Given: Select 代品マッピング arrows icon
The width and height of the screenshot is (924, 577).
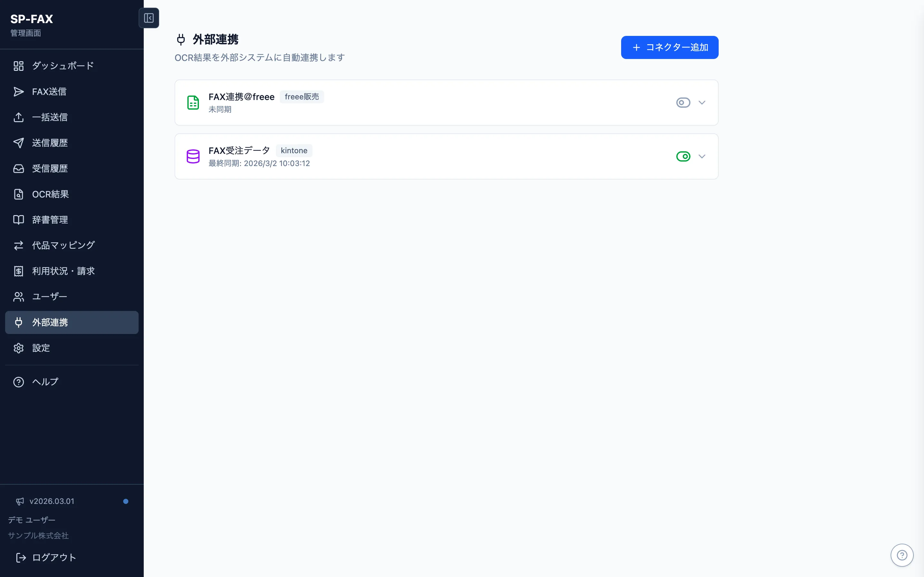Looking at the screenshot, I should tap(19, 245).
